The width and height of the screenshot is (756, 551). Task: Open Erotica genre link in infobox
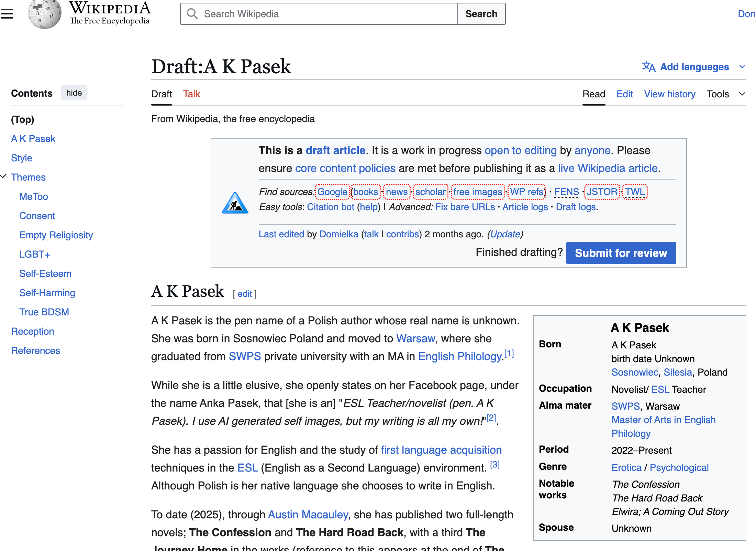626,467
